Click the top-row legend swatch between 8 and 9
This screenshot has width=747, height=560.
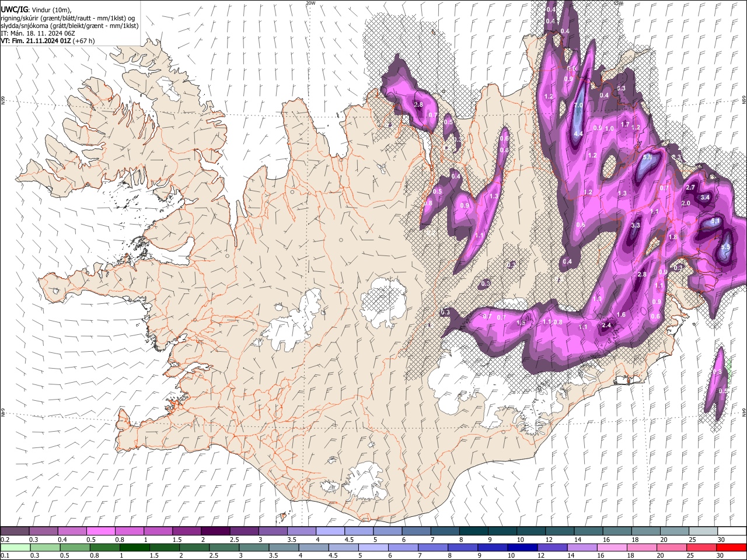(473, 531)
